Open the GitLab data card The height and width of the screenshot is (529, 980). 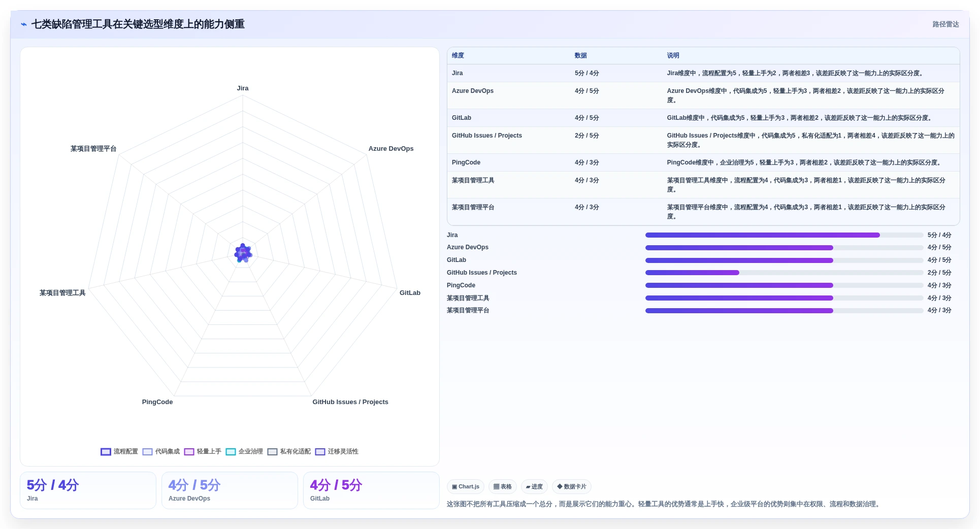point(371,490)
